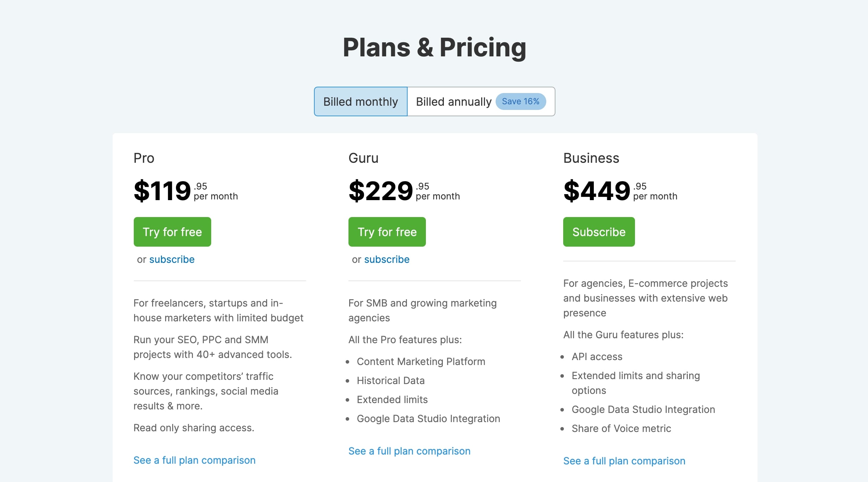Click the $229 Guru price
868x482 pixels.
tap(380, 191)
